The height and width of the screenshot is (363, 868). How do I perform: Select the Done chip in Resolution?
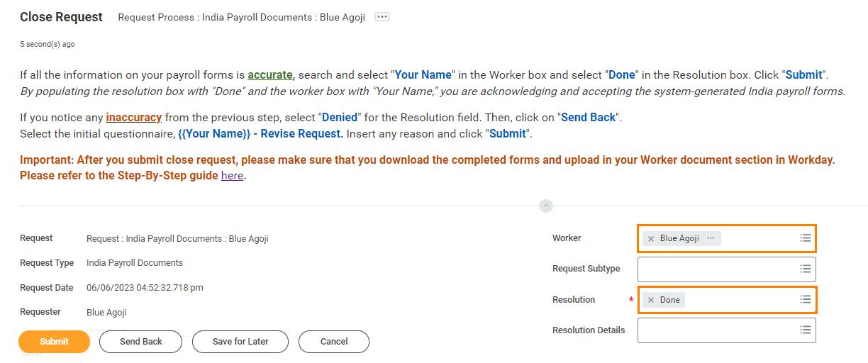[669, 300]
